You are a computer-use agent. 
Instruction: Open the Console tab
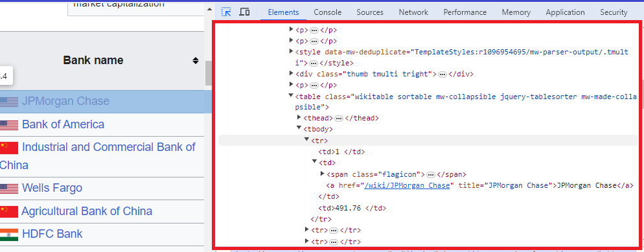click(328, 12)
